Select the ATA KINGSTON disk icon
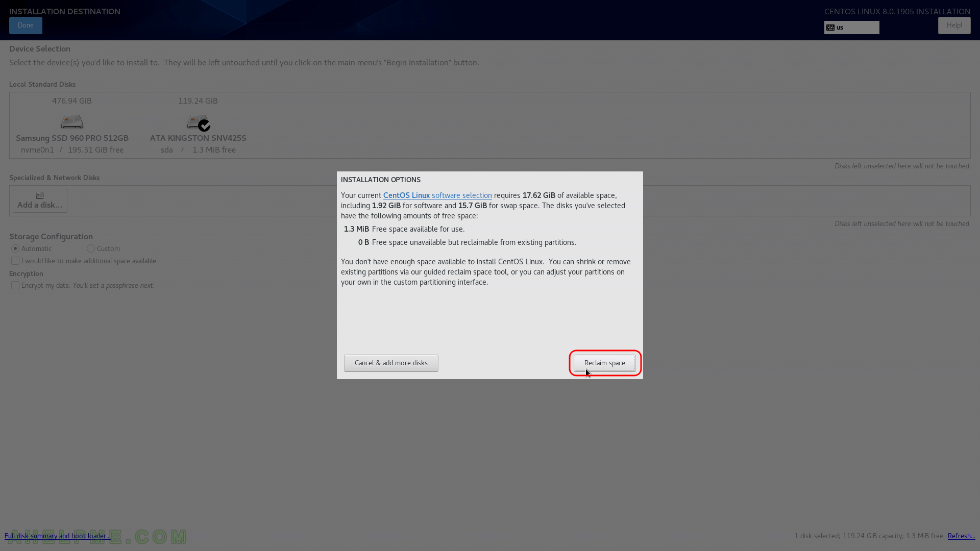The height and width of the screenshot is (551, 980). 198,122
